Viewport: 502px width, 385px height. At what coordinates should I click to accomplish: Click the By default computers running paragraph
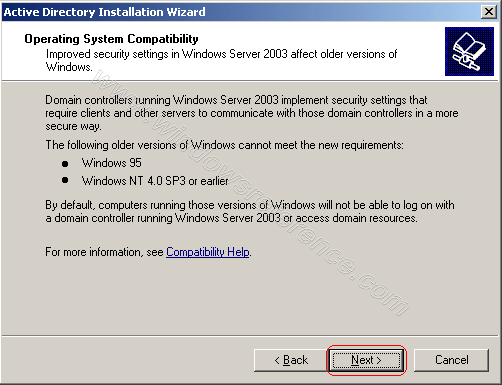[250, 211]
